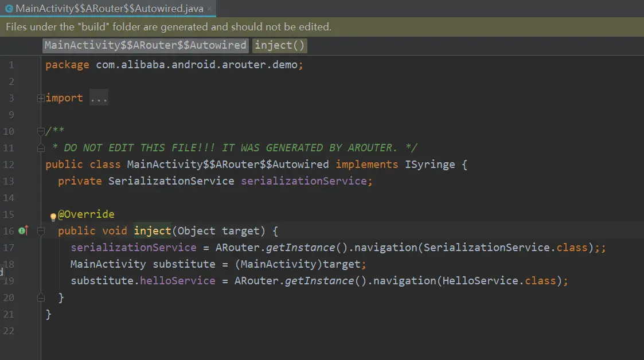Click 'SerializationService.class' argument on line 17
The width and height of the screenshot is (644, 360).
click(x=506, y=248)
